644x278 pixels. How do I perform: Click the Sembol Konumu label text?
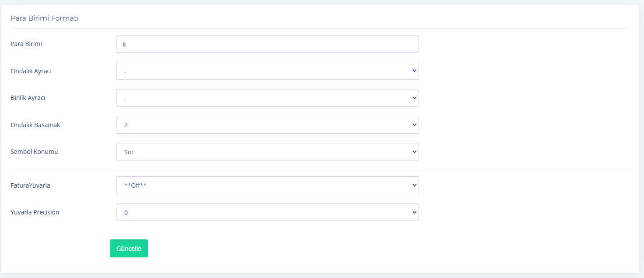pyautogui.click(x=34, y=152)
